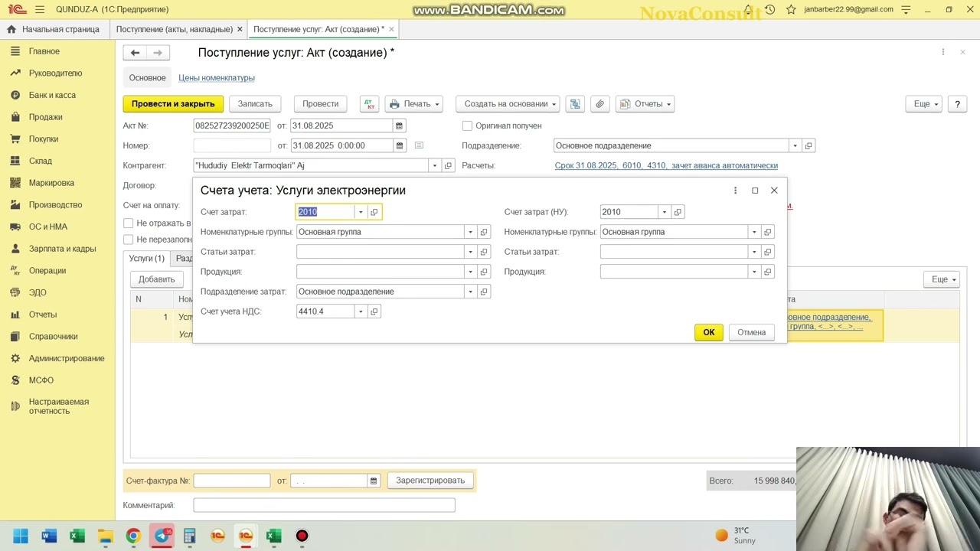
Task: Open the calendar for Акт date
Action: pos(399,126)
